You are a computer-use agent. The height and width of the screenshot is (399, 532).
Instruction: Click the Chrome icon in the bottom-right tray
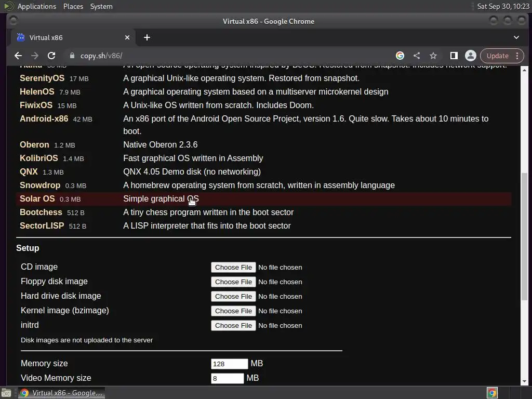(492, 393)
